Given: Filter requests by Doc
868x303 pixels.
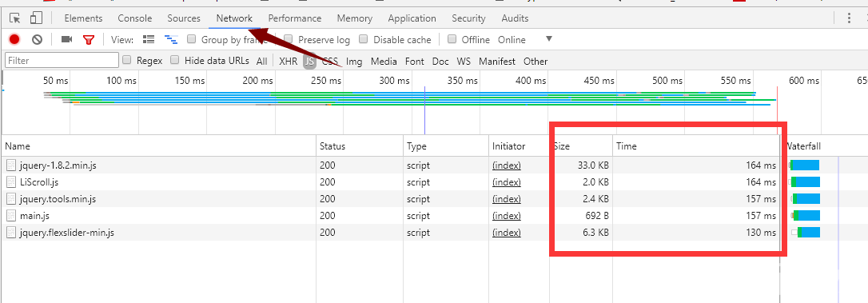Looking at the screenshot, I should pyautogui.click(x=440, y=61).
